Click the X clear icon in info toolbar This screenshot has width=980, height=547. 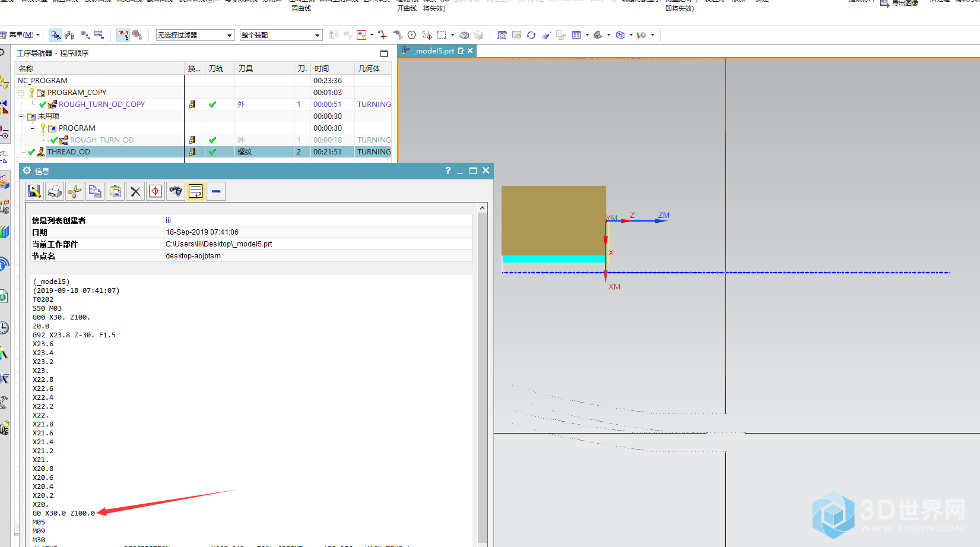point(135,191)
